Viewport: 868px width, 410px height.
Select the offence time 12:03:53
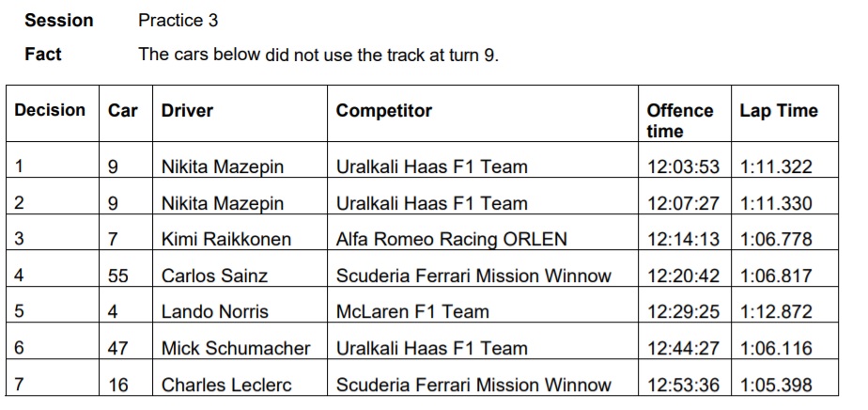(683, 167)
